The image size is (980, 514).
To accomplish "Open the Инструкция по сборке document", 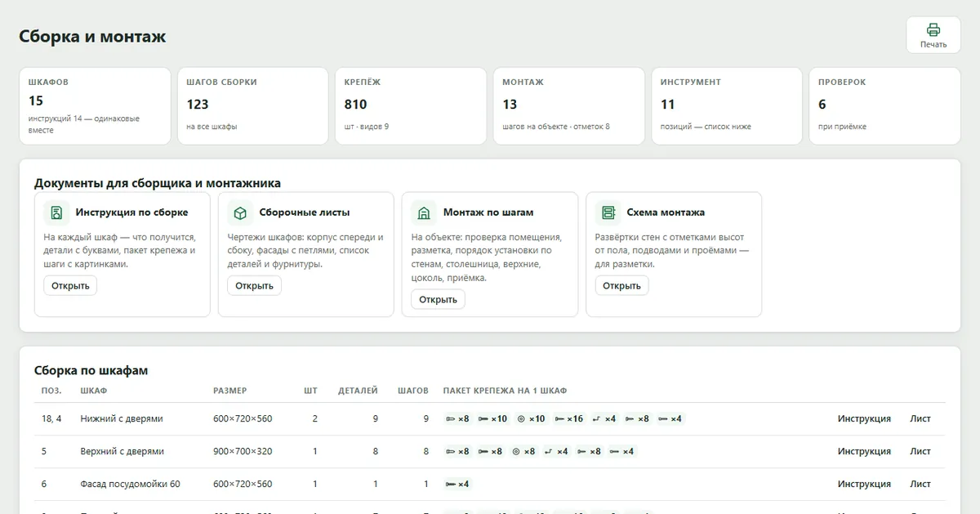I will (x=70, y=285).
